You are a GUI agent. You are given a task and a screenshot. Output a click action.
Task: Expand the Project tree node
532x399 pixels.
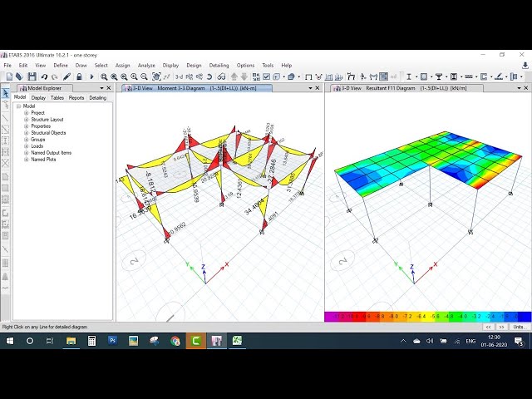(26, 113)
